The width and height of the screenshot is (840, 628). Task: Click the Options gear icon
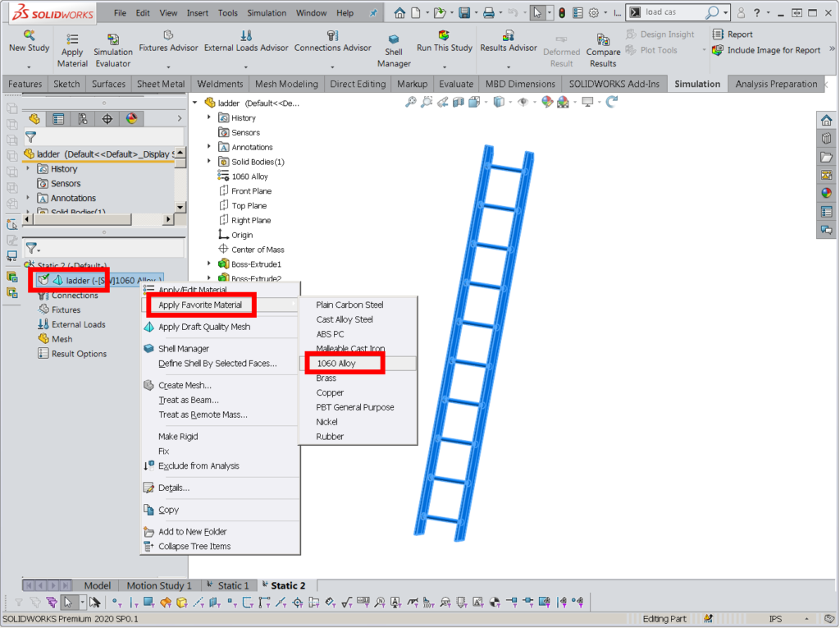coord(594,13)
